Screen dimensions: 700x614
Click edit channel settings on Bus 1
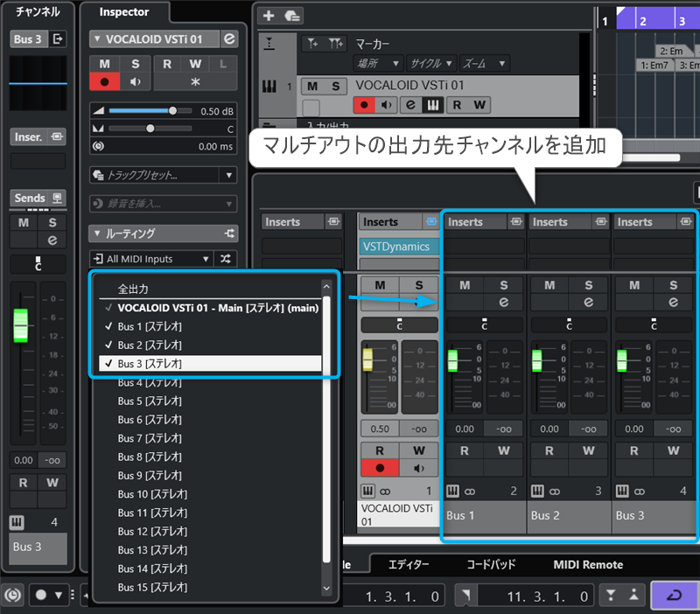504,303
